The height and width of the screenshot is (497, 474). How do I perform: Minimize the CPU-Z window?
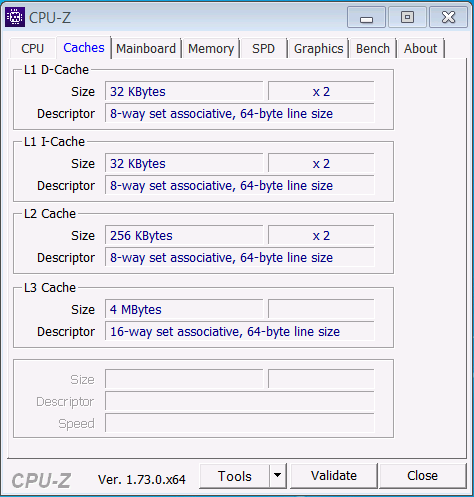366,17
